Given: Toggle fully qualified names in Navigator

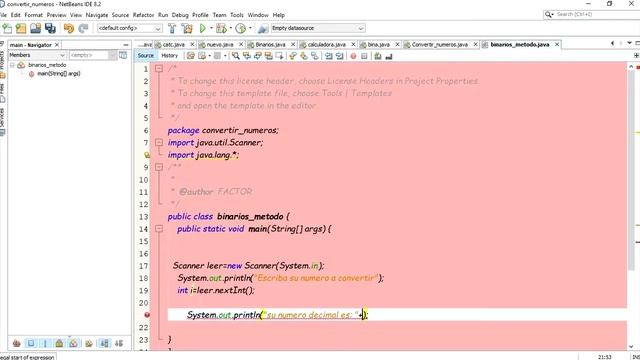Looking at the screenshot, I should pos(89,343).
